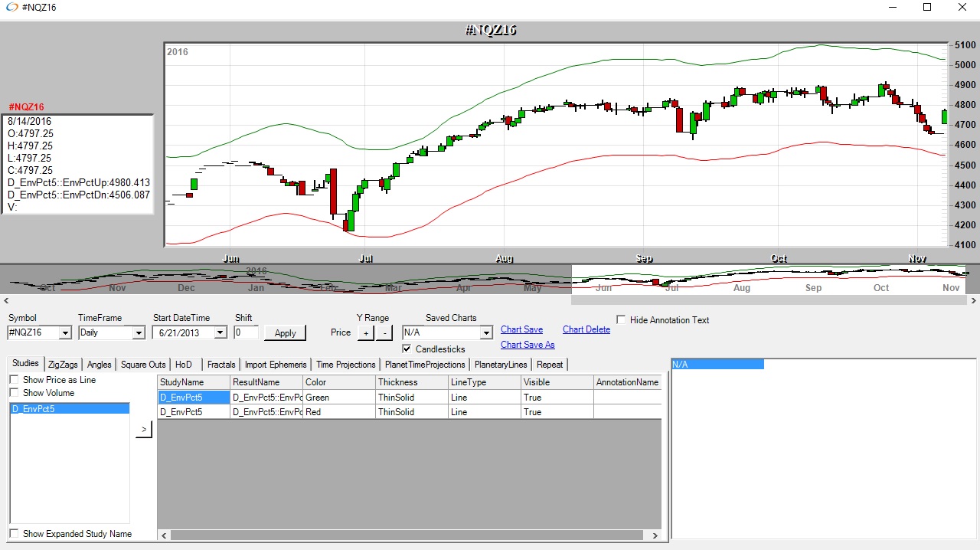Click the app icon in title bar
Viewport: 980px width, 550px height.
click(x=11, y=8)
